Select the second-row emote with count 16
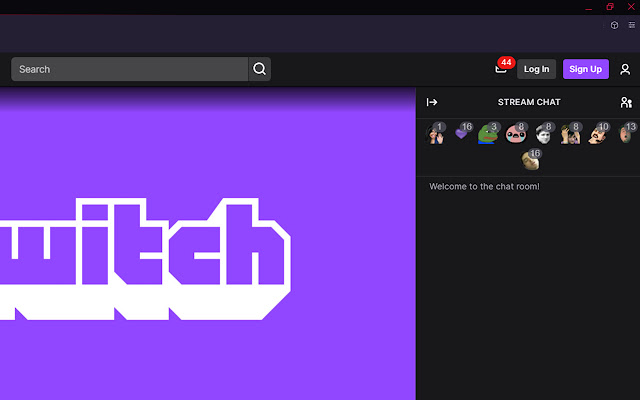 [x=531, y=160]
